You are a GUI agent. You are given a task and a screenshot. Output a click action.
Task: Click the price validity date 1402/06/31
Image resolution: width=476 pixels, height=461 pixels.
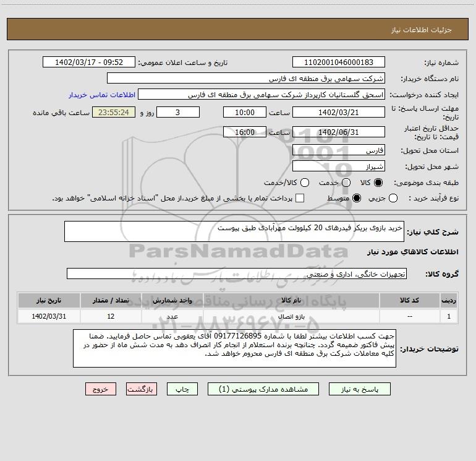(339, 132)
